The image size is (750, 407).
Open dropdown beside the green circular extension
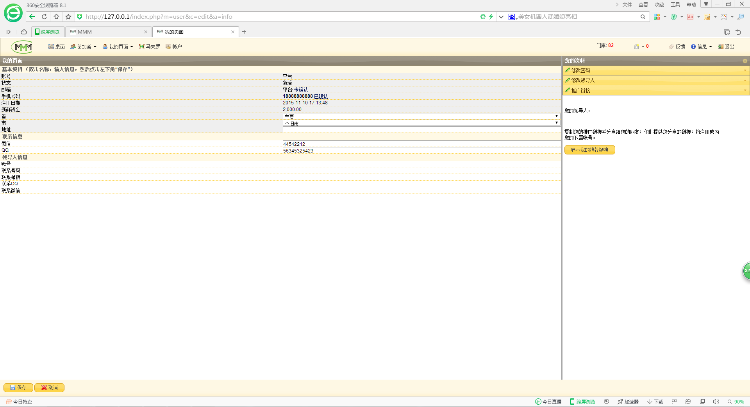coord(682,17)
